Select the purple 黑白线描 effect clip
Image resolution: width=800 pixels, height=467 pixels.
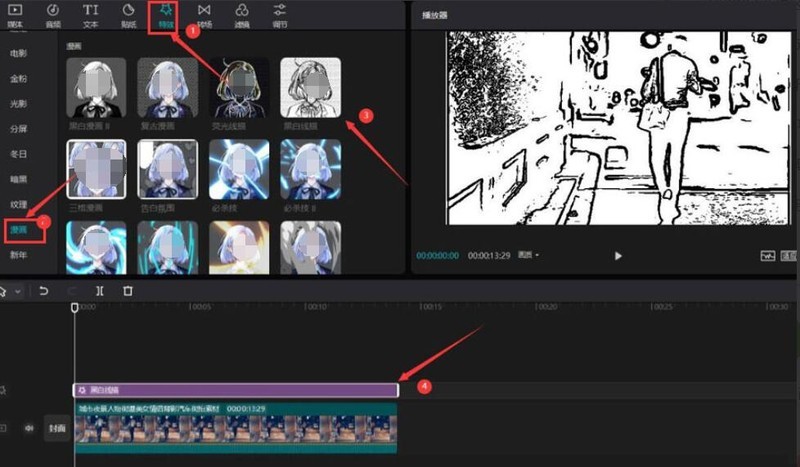coord(235,389)
